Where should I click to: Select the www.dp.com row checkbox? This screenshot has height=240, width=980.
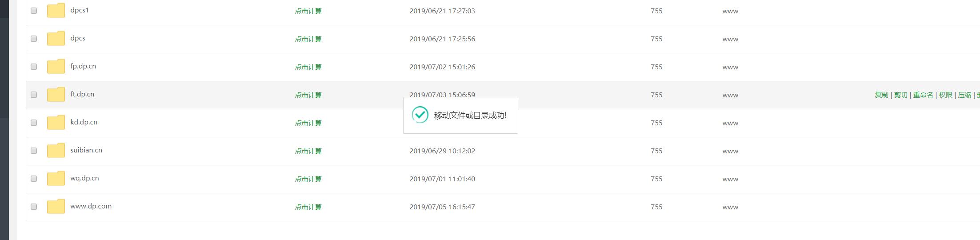pyautogui.click(x=34, y=207)
